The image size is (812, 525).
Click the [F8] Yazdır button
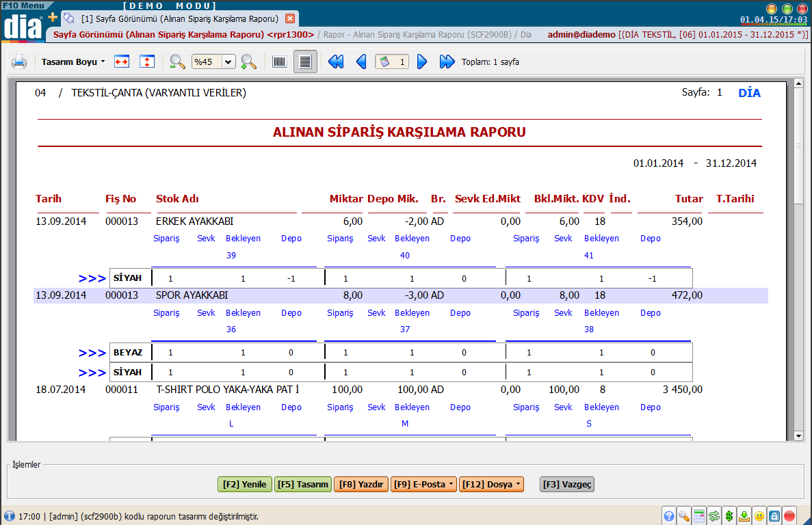(361, 484)
